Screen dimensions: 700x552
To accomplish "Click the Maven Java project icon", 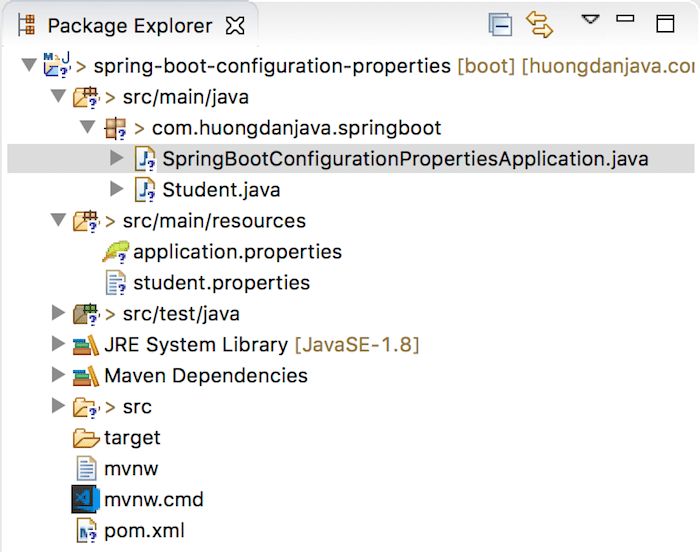I will pyautogui.click(x=57, y=65).
